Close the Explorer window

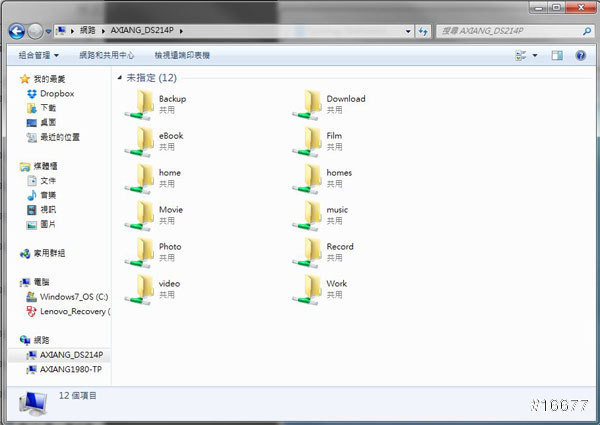(x=580, y=8)
